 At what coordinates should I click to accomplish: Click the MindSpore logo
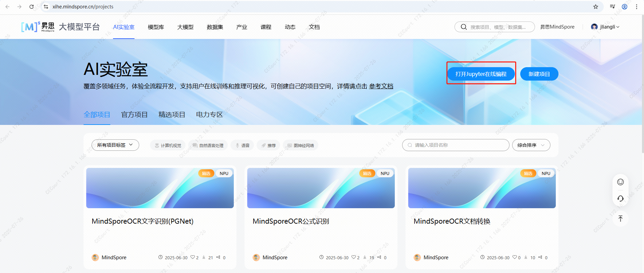tap(38, 27)
